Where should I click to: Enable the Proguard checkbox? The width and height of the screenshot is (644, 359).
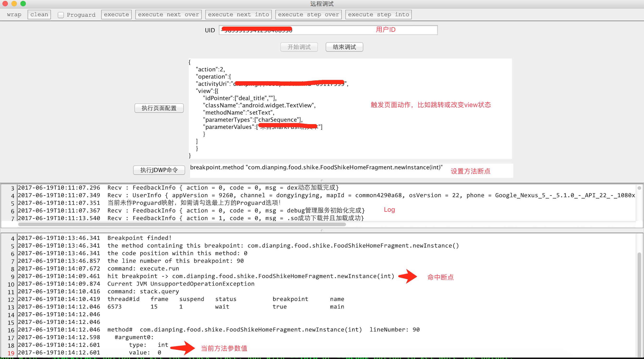click(61, 15)
